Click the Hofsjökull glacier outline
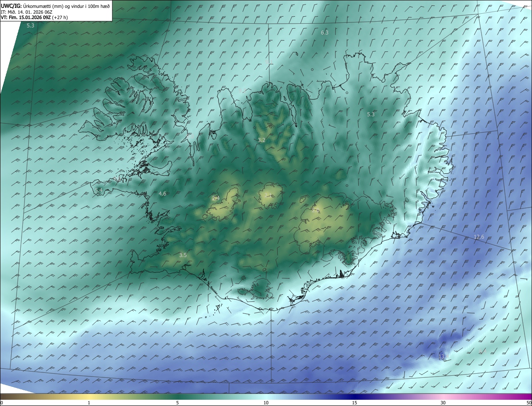The image size is (532, 406). click(271, 196)
